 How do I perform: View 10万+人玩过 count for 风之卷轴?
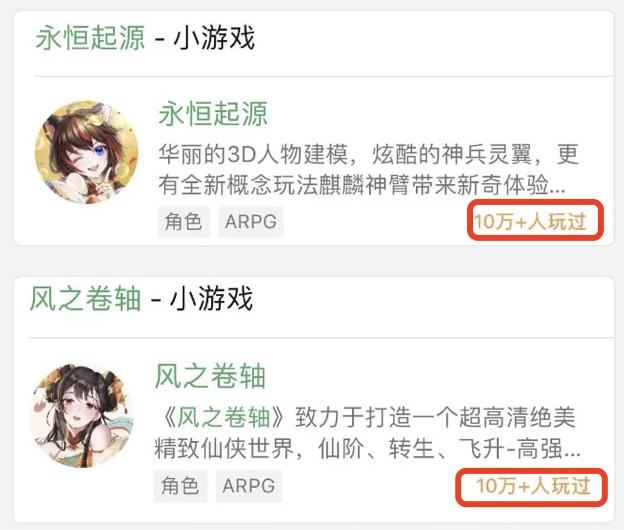click(533, 486)
